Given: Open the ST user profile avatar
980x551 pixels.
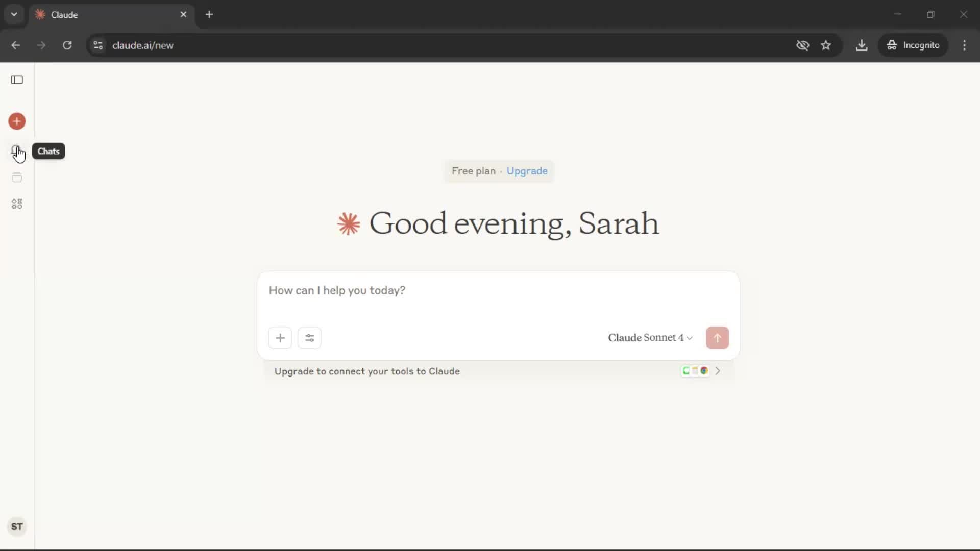Looking at the screenshot, I should click(17, 527).
